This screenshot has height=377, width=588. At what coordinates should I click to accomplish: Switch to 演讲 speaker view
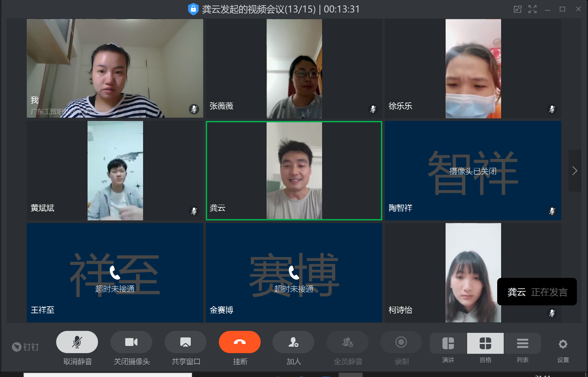[x=448, y=344]
